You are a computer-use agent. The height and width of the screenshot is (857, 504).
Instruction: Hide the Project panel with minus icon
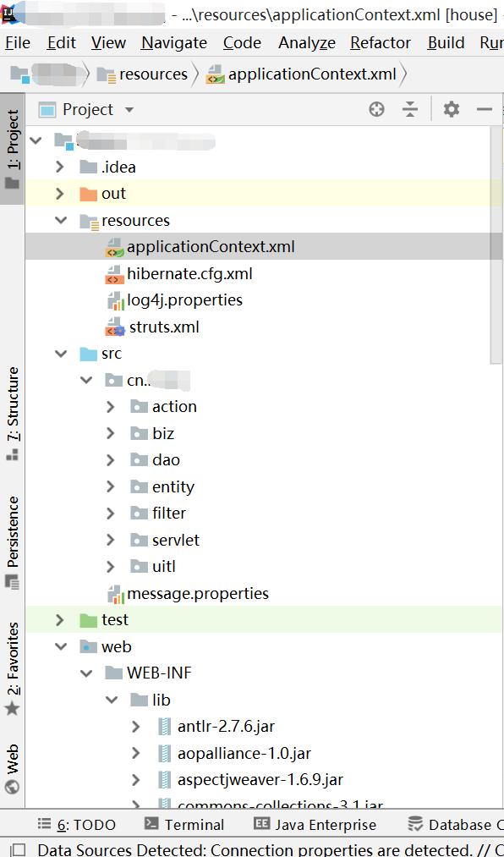[x=485, y=110]
